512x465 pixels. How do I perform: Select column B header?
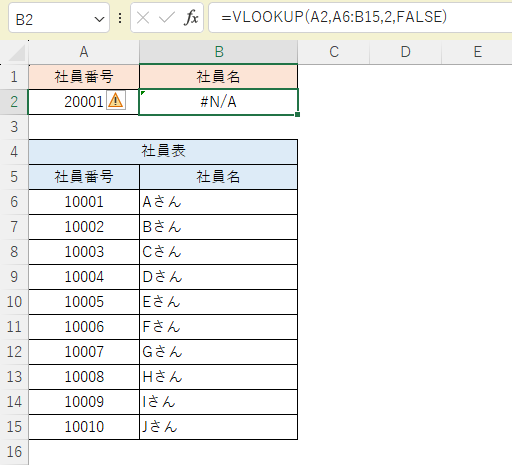218,52
